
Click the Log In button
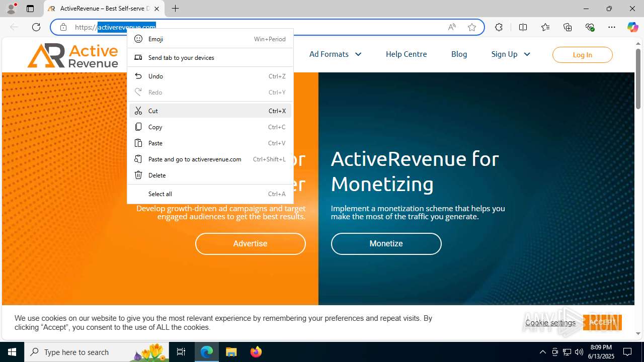tap(582, 55)
